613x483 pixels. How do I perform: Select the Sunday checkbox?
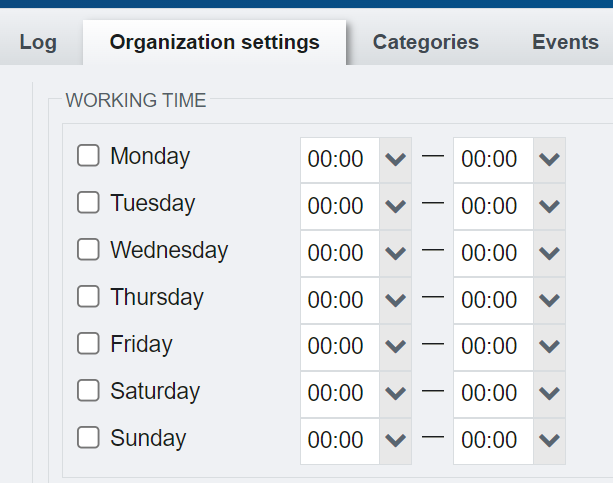[89, 438]
